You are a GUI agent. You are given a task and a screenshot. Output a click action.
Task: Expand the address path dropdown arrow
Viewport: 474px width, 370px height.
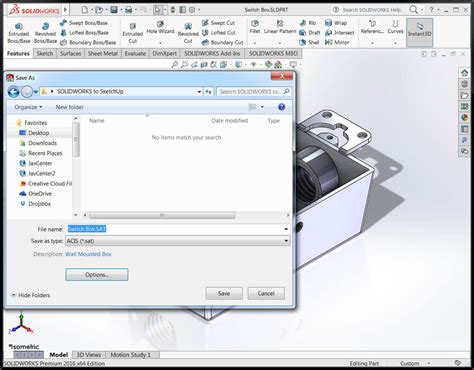(x=199, y=91)
